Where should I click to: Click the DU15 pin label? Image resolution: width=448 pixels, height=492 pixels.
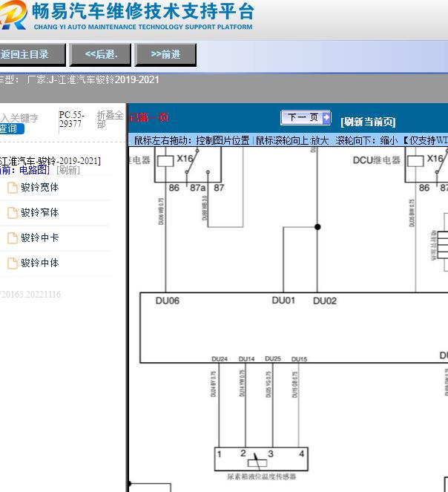[x=300, y=359]
